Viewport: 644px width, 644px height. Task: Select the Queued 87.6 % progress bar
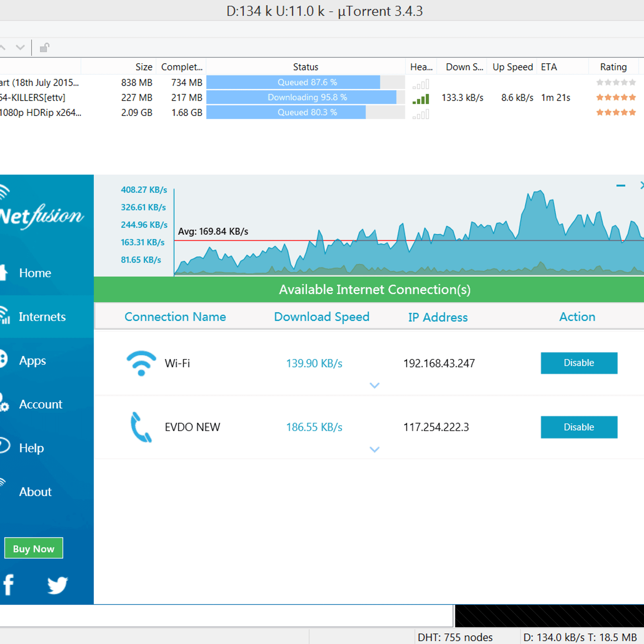point(306,82)
